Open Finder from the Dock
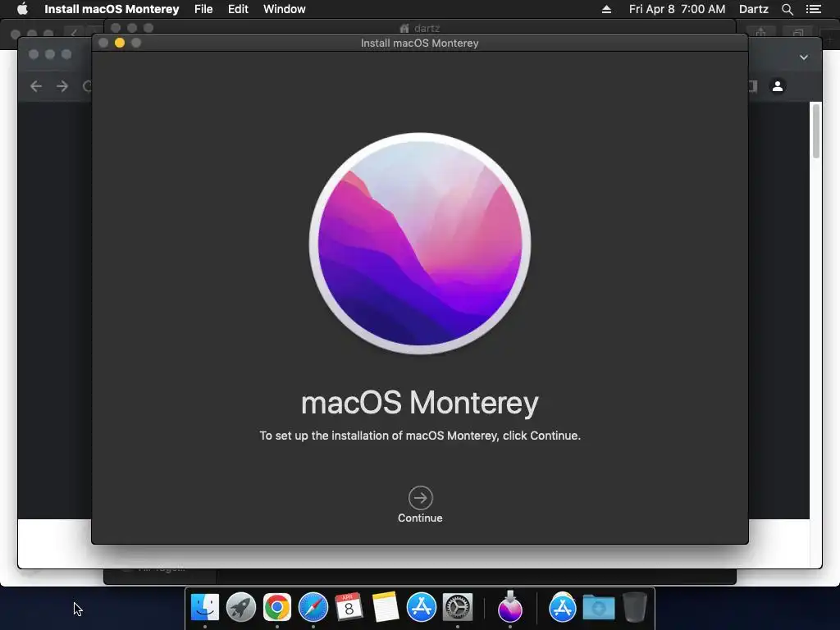Viewport: 840px width, 630px height. (205, 607)
